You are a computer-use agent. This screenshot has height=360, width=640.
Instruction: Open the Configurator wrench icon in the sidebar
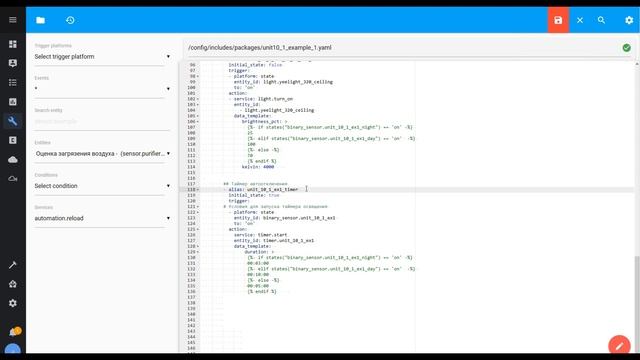tap(13, 121)
